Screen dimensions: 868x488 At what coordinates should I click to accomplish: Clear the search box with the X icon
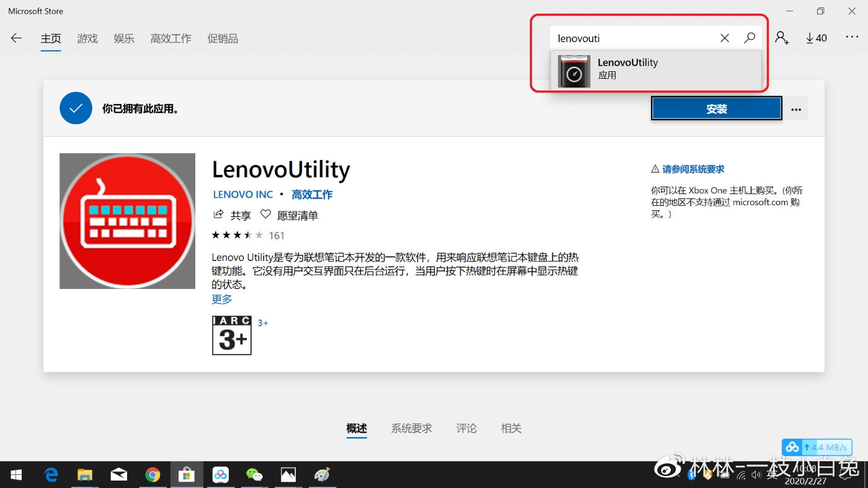point(724,38)
